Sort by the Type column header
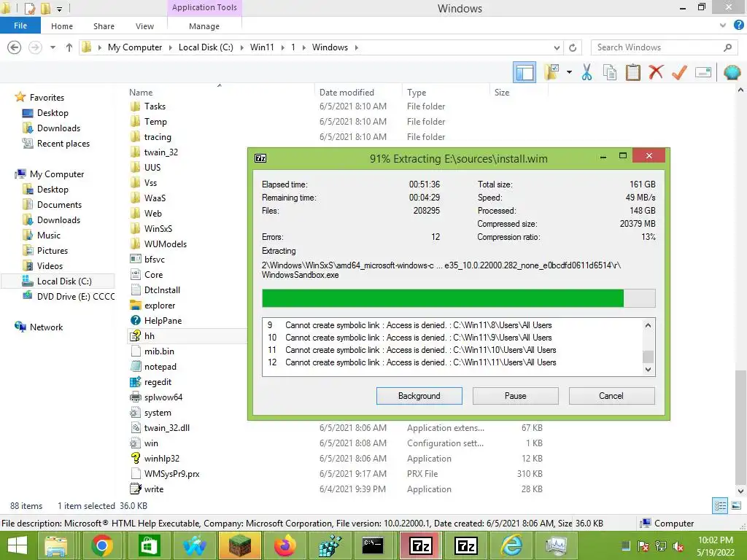Viewport: 747px width, 560px height. pos(417,93)
